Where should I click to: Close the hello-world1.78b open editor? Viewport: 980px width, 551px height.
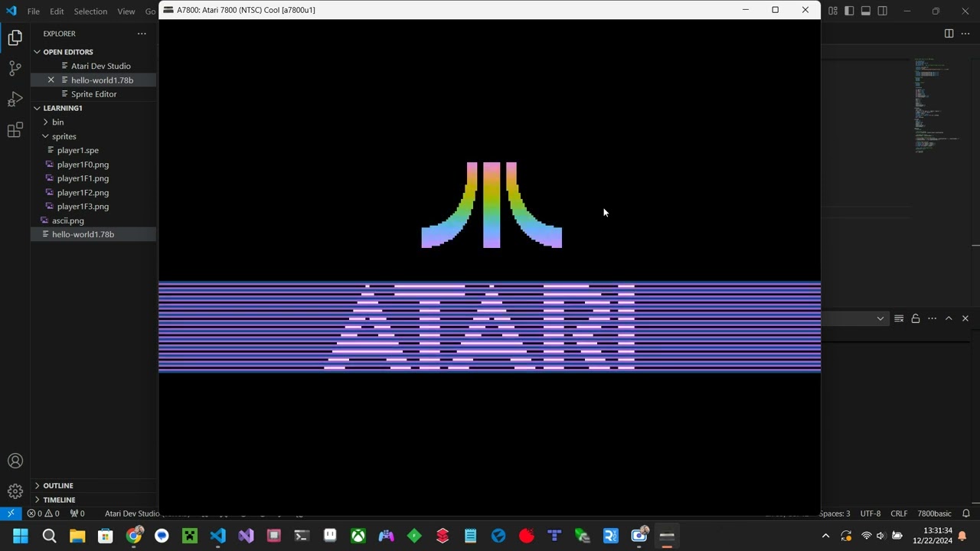[51, 80]
